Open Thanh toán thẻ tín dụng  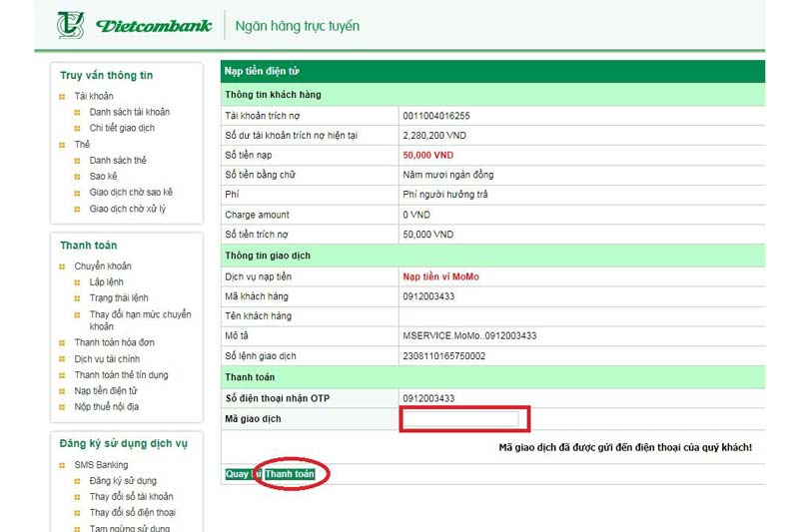(x=121, y=374)
